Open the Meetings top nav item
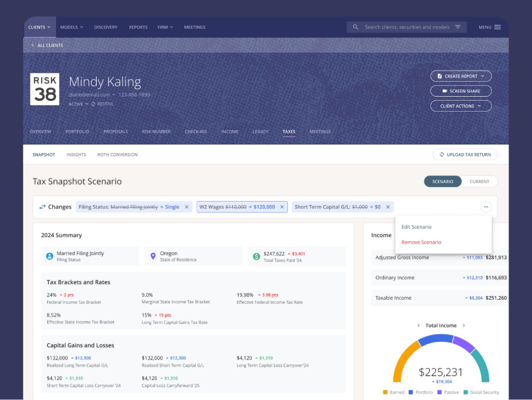Screen dimensions: 532x400 click(x=195, y=27)
